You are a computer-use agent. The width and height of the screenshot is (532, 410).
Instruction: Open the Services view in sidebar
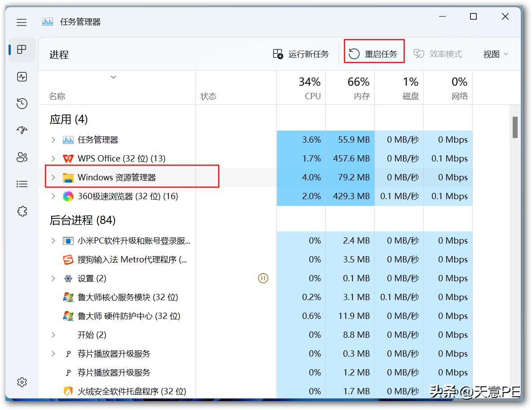click(21, 211)
